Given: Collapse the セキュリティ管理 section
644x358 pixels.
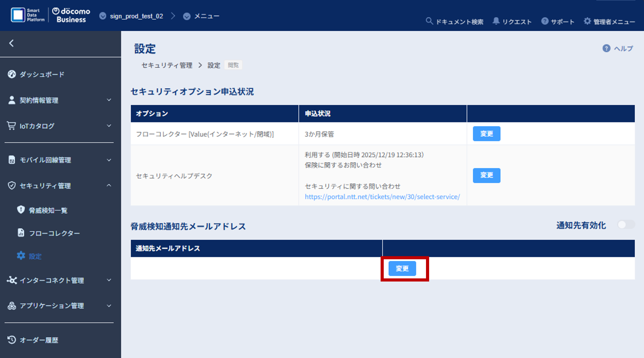Looking at the screenshot, I should tap(109, 185).
